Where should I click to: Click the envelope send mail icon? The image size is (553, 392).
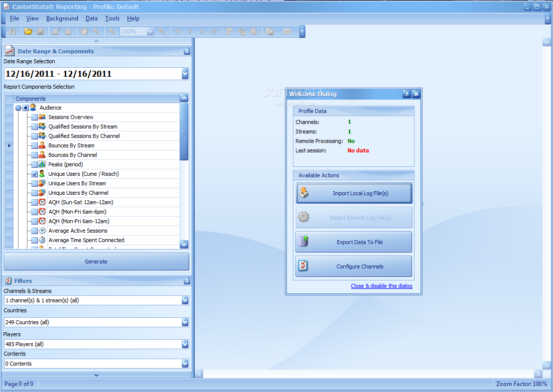(287, 31)
